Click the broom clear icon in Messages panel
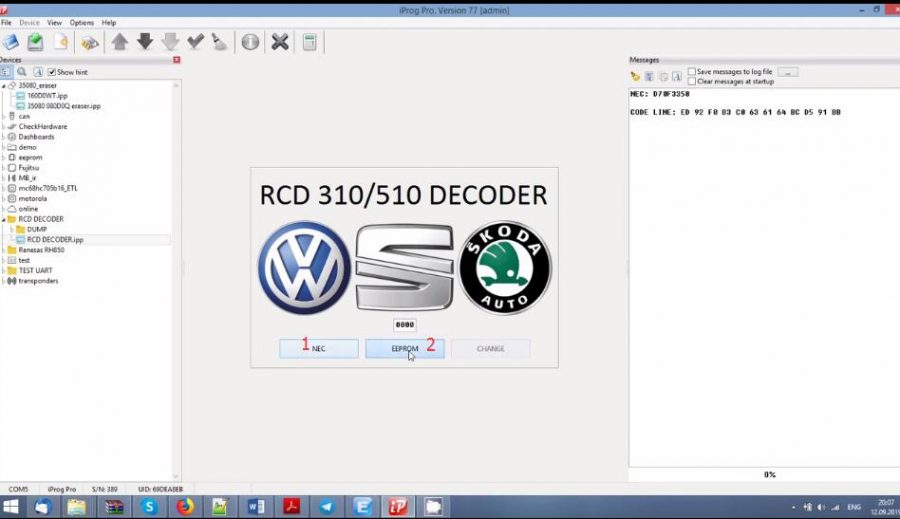This screenshot has height=519, width=900. [635, 76]
